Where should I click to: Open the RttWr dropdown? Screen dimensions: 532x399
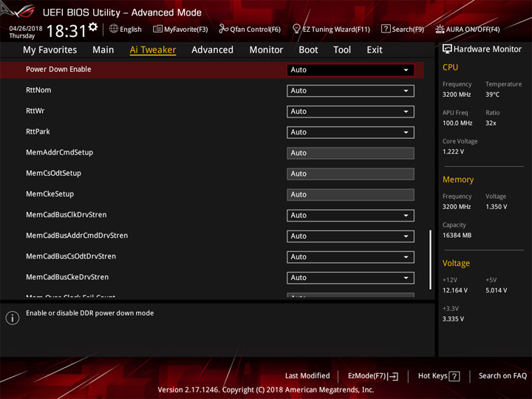point(350,112)
